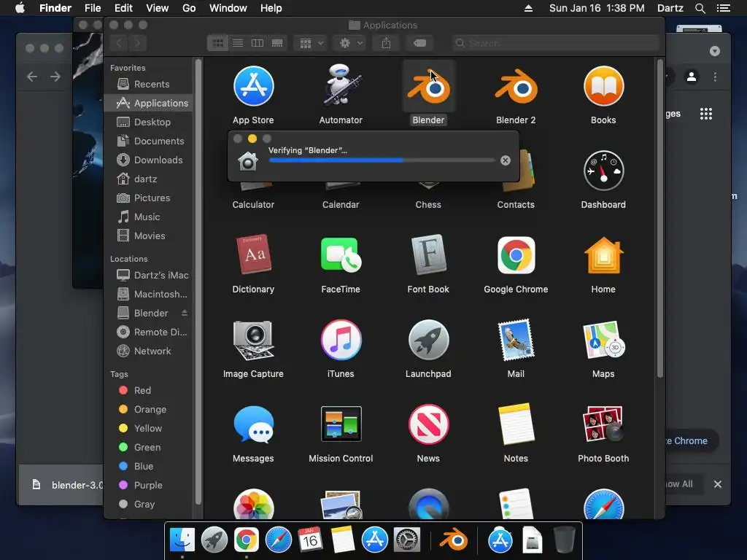Open the Photo Booth app icon
This screenshot has width=747, height=560.
[x=603, y=424]
